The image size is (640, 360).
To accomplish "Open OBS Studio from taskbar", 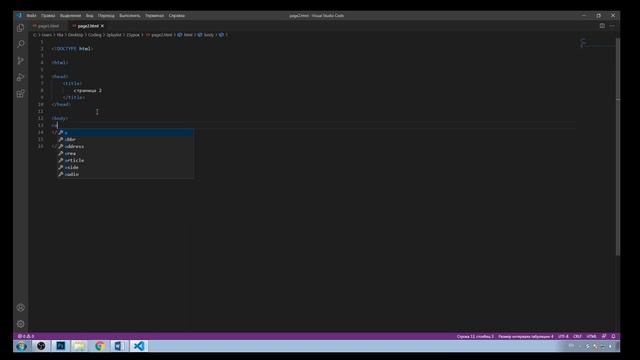I will (41, 346).
